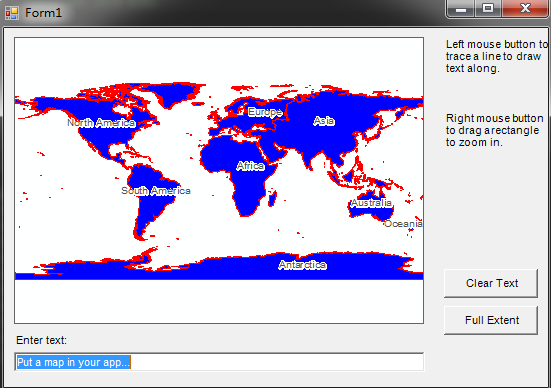This screenshot has width=551, height=388.
Task: Click the Antarctica label on map
Action: pos(303,265)
